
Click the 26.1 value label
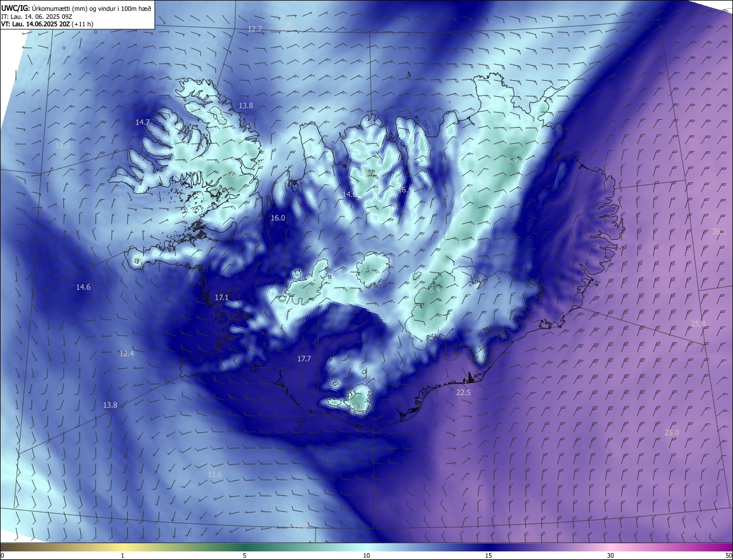pyautogui.click(x=719, y=231)
